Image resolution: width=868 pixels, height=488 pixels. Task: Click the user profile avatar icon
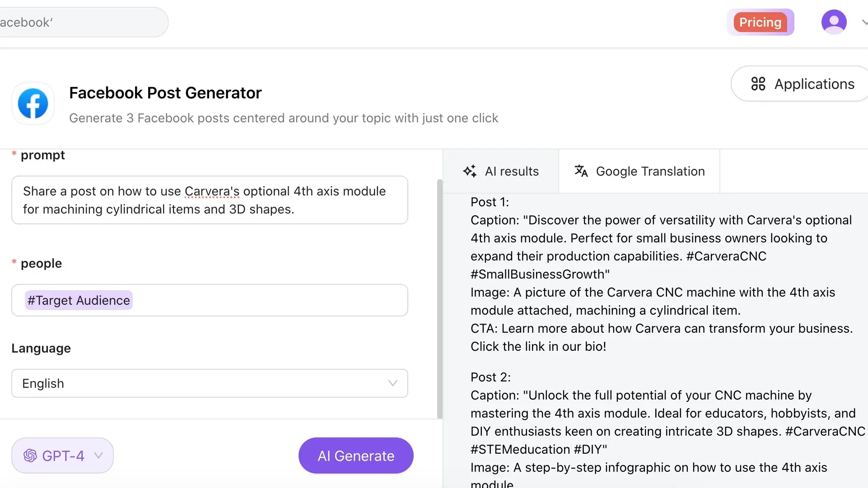(x=834, y=22)
